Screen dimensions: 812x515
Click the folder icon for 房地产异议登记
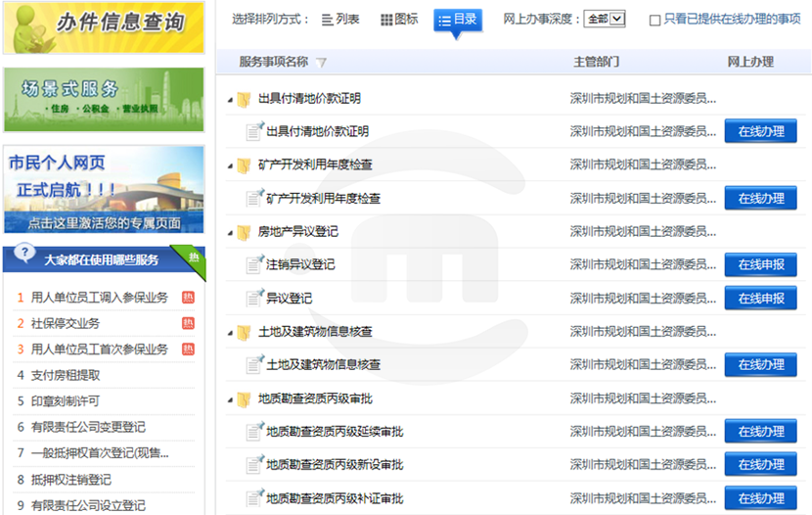[x=244, y=232]
